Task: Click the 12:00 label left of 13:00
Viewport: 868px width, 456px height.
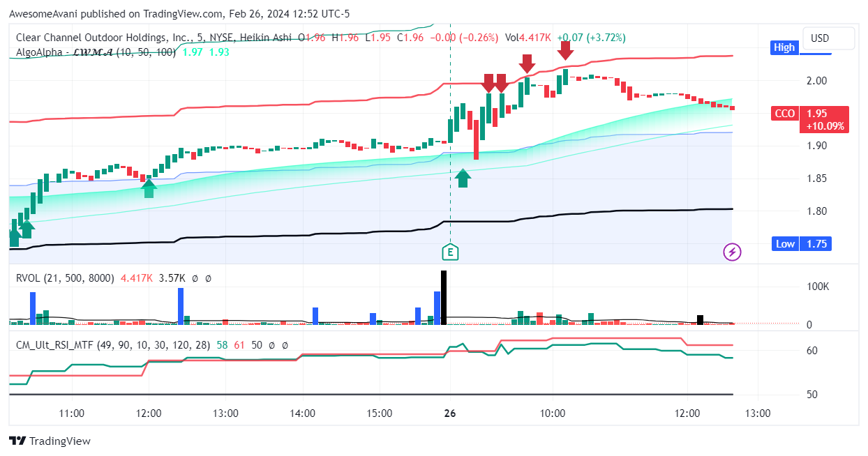Action: 149,413
